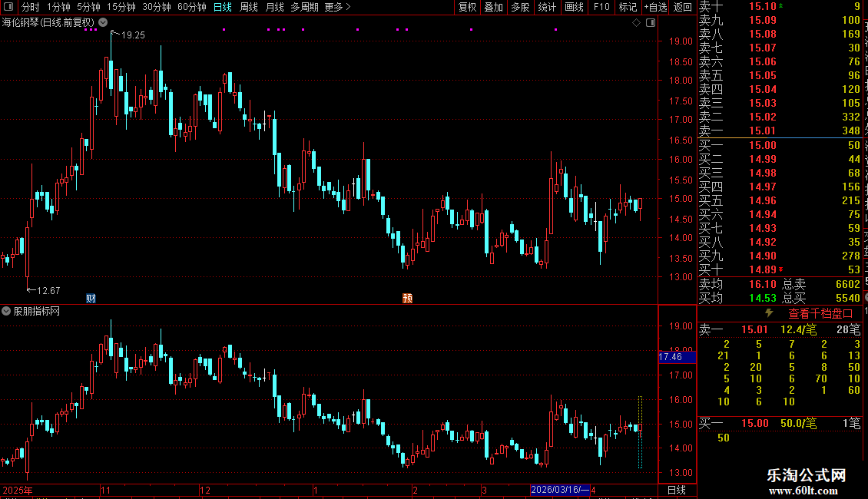Select 卖一 ask price 15.01 row
Screen dimensions: 868x499
coord(780,131)
